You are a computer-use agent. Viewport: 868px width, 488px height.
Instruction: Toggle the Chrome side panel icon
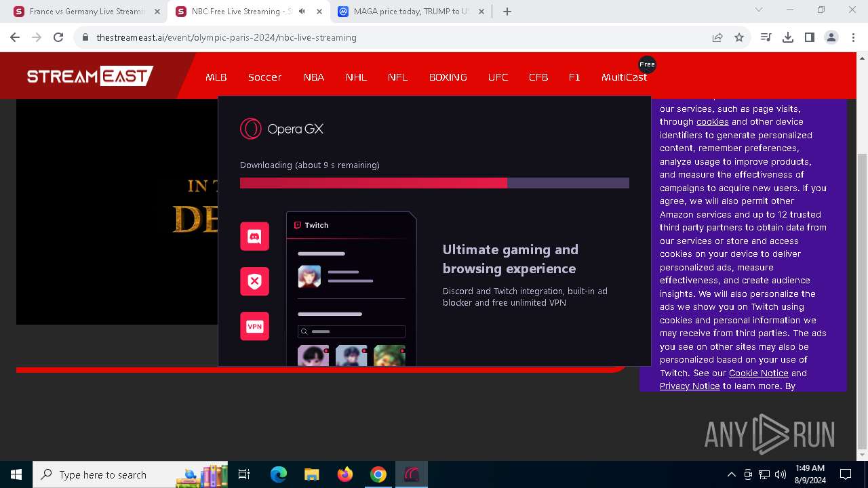(809, 37)
